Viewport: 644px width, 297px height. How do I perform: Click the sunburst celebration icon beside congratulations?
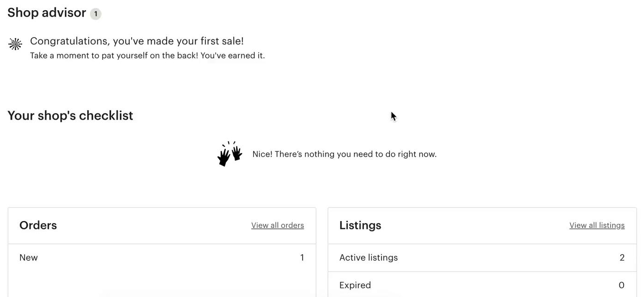click(15, 44)
